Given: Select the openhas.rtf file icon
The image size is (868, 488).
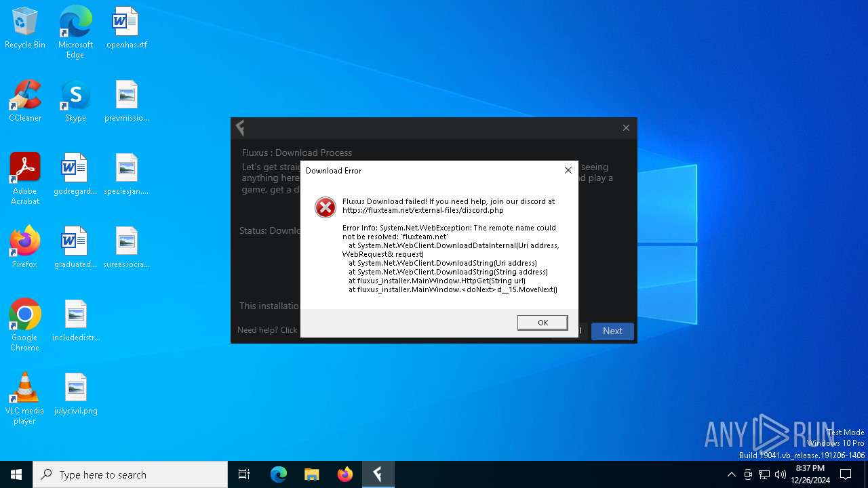Looking at the screenshot, I should click(x=126, y=28).
